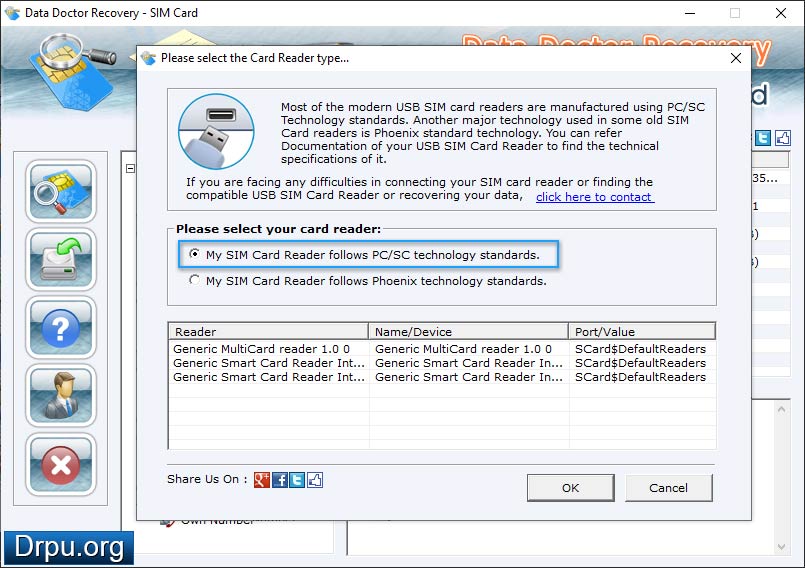Collapse the tree node in main window
Screen dimensions: 805x568
pyautogui.click(x=130, y=168)
